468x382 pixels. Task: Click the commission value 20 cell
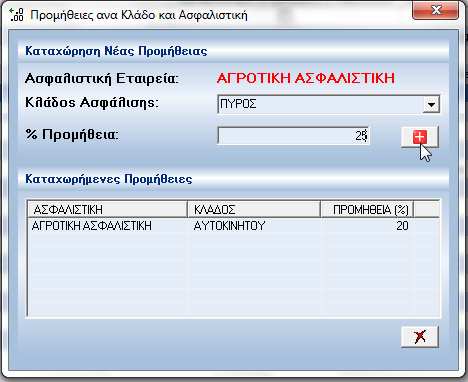pos(402,226)
